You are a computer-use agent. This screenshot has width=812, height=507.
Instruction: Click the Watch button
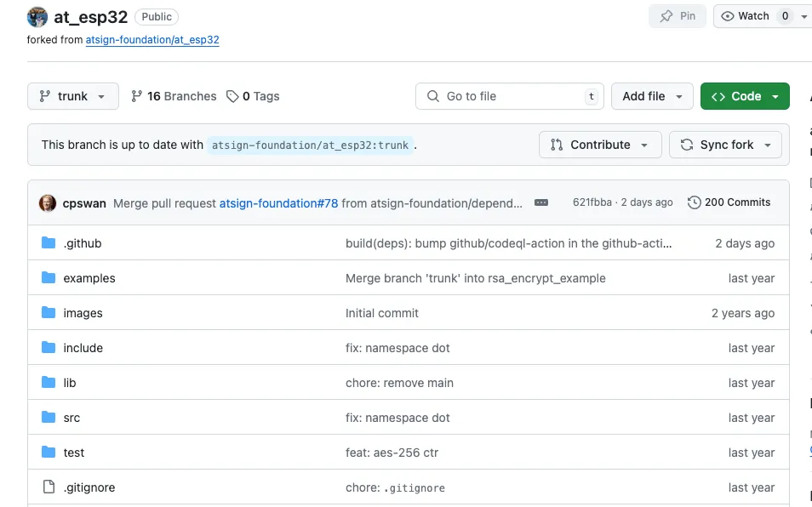tap(754, 16)
